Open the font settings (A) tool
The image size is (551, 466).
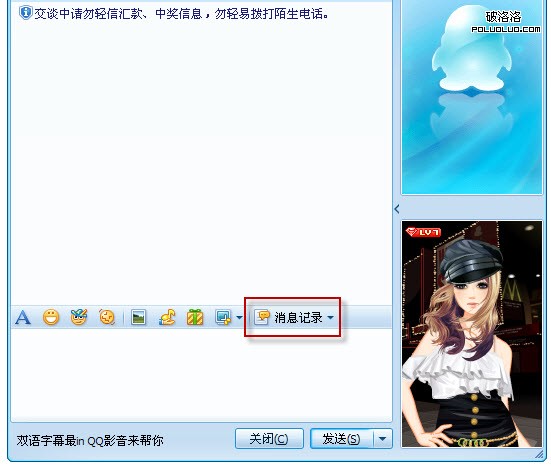(23, 317)
